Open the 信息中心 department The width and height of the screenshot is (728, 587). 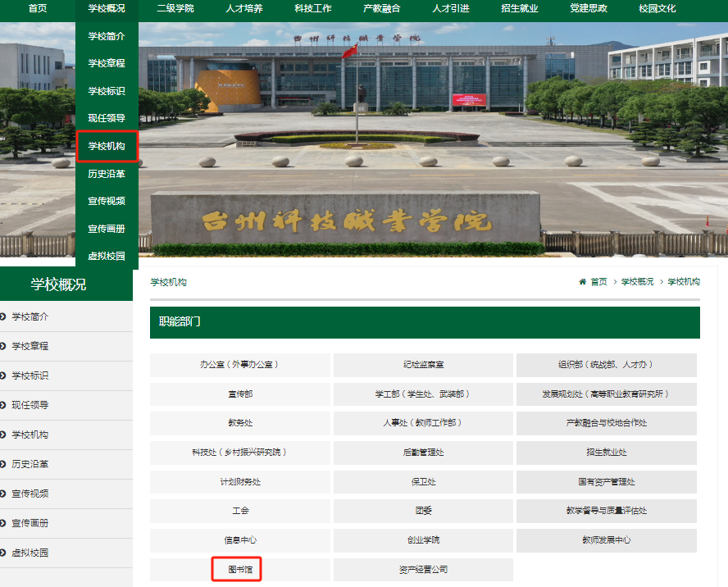coord(240,540)
